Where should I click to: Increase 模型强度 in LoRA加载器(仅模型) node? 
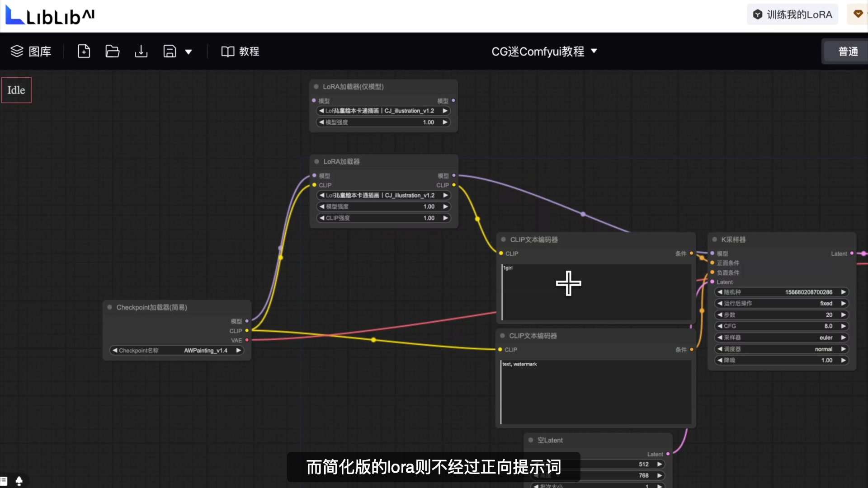[445, 122]
